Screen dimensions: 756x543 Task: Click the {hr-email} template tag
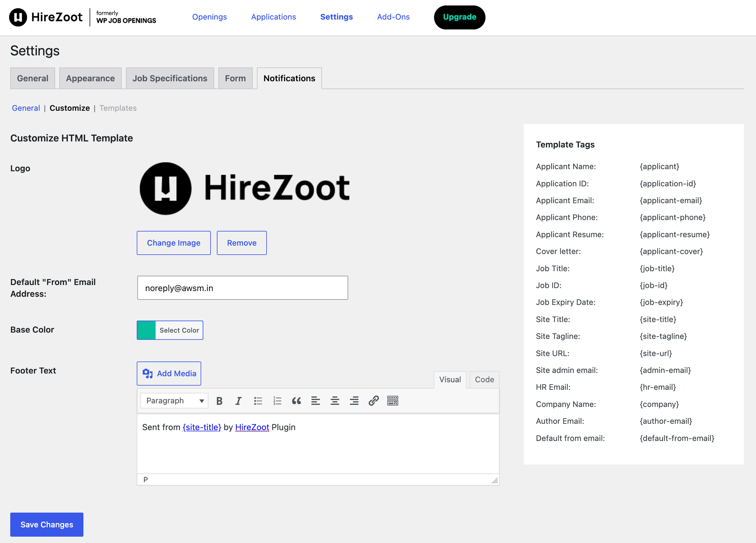(x=658, y=387)
